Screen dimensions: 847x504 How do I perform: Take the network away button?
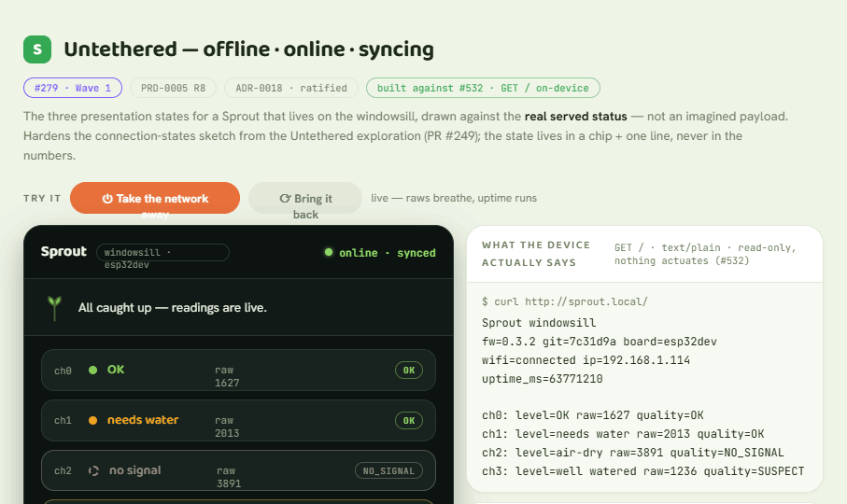(x=155, y=198)
